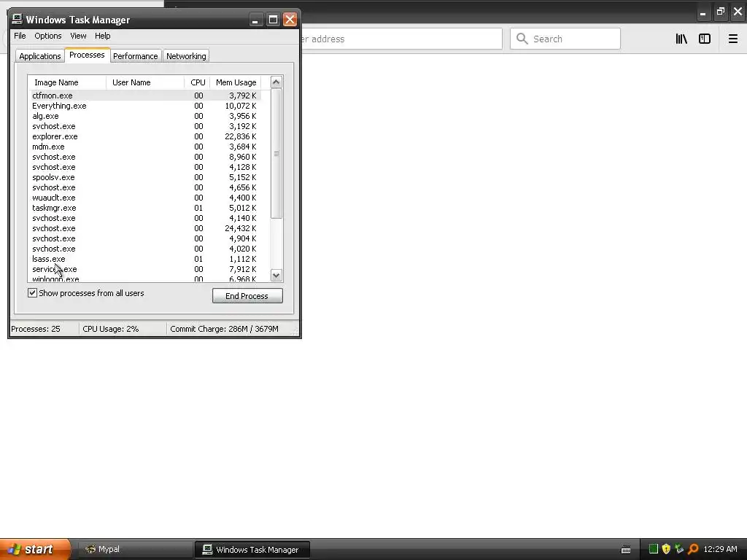Toggle Show processes from all users
Viewport: 747px width, 560px height.
[32, 293]
